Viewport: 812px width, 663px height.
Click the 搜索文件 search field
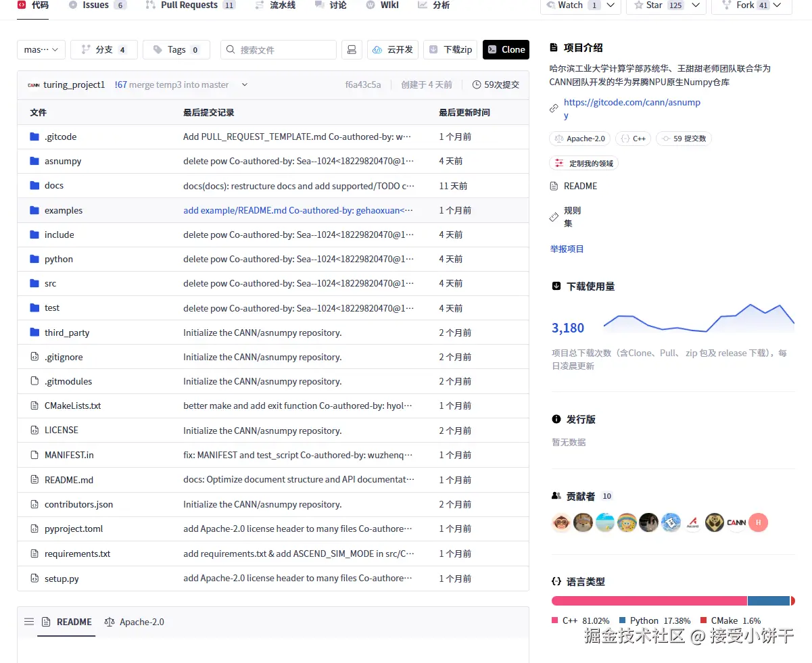[x=279, y=50]
